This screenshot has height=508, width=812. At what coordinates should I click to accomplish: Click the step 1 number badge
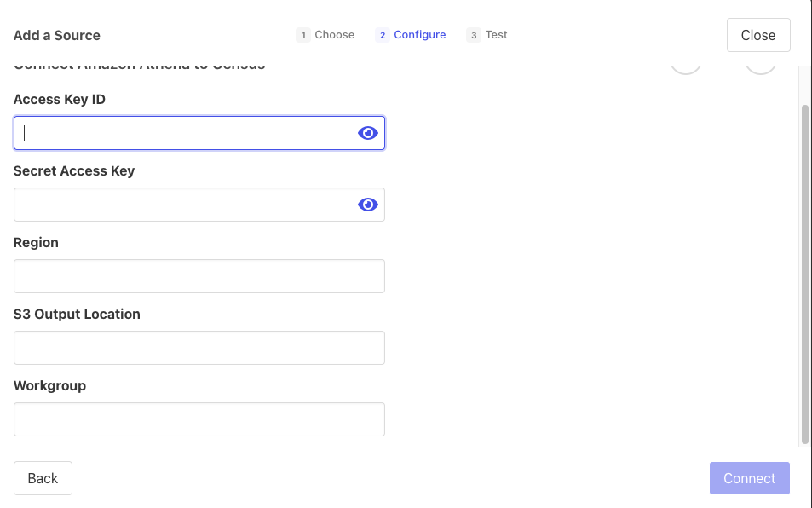(x=302, y=35)
